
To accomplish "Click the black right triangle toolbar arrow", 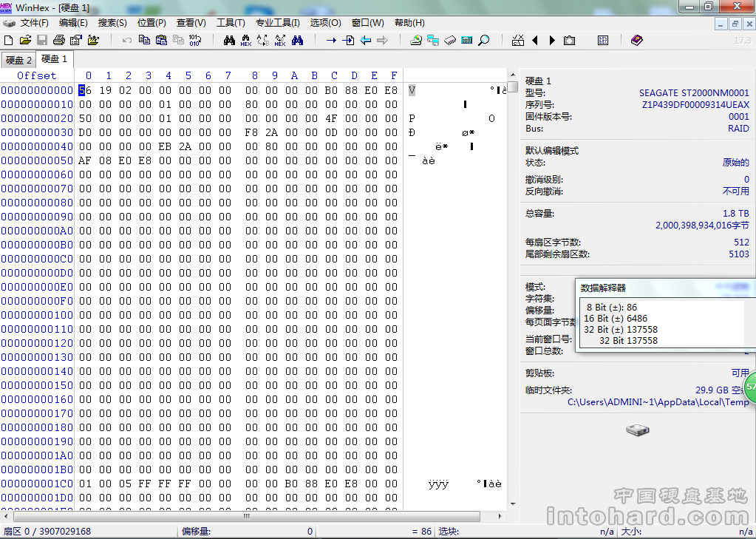I will [x=552, y=40].
